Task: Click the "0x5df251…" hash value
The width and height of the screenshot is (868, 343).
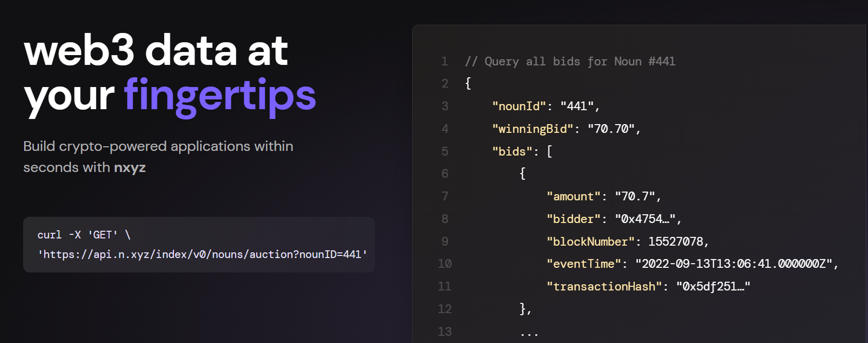Action: pyautogui.click(x=713, y=287)
